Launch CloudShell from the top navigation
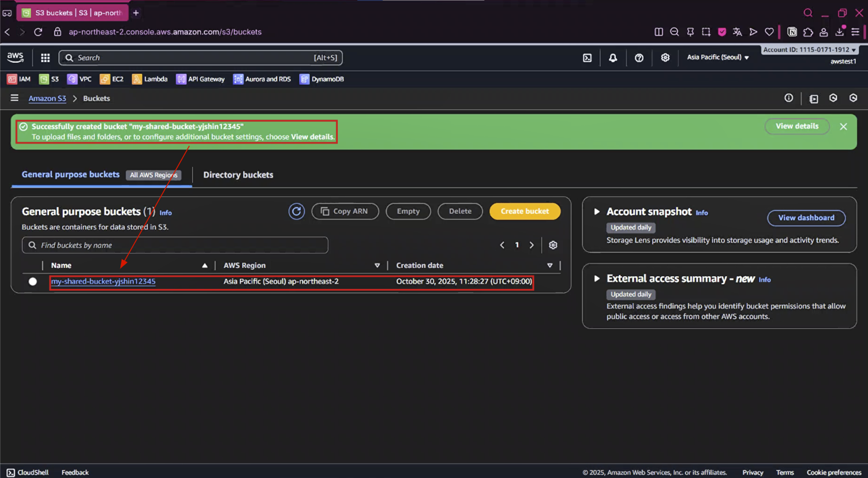The image size is (868, 478). point(587,58)
